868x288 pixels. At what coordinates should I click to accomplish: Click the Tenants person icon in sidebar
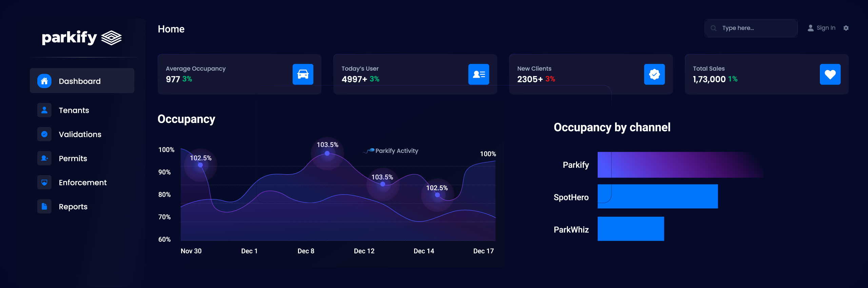(44, 110)
